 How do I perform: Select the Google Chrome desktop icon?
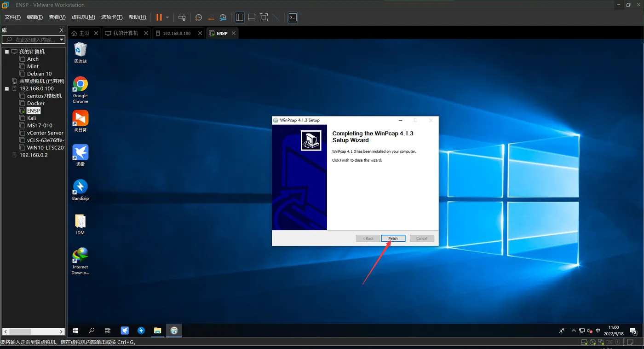(80, 90)
